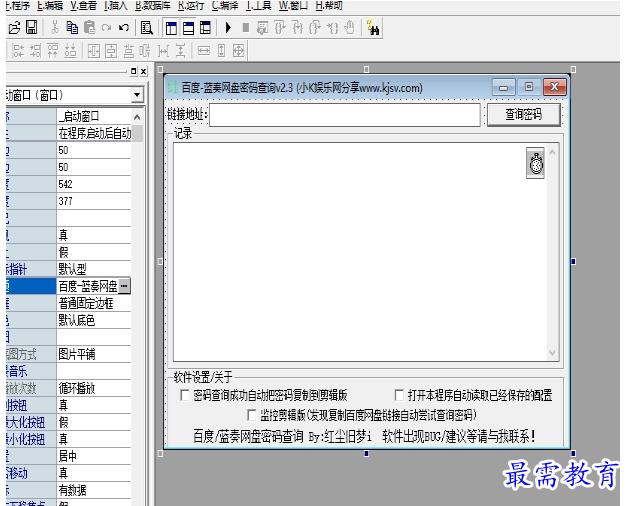
Task: Click the Redo arrow icon
Action: coord(106,28)
